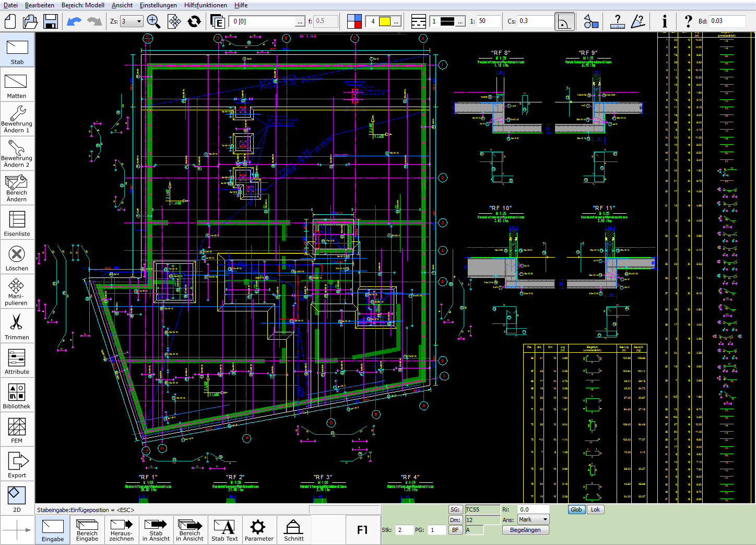
Task: Open the info 'i' icon
Action: (x=664, y=21)
